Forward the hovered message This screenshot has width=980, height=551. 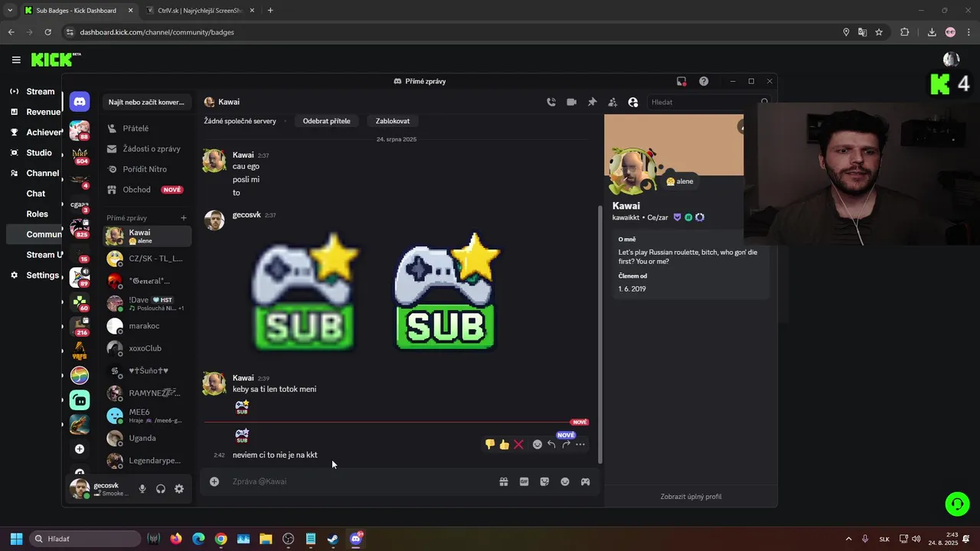coord(566,444)
